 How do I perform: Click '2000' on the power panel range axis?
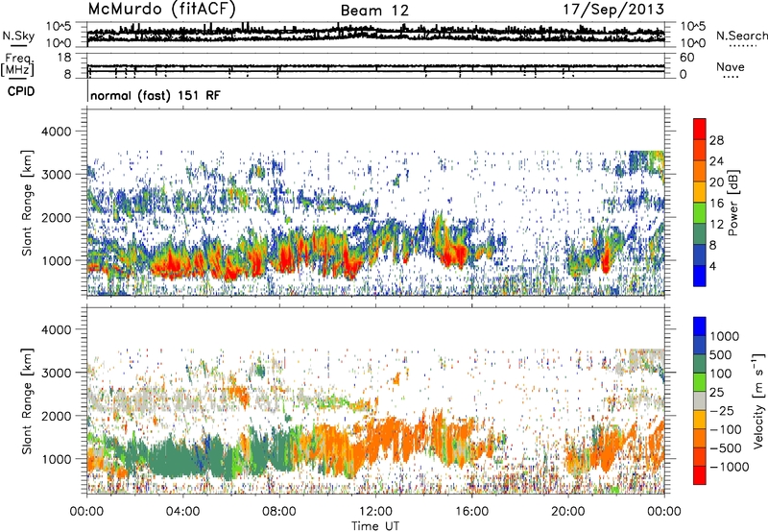coord(59,217)
